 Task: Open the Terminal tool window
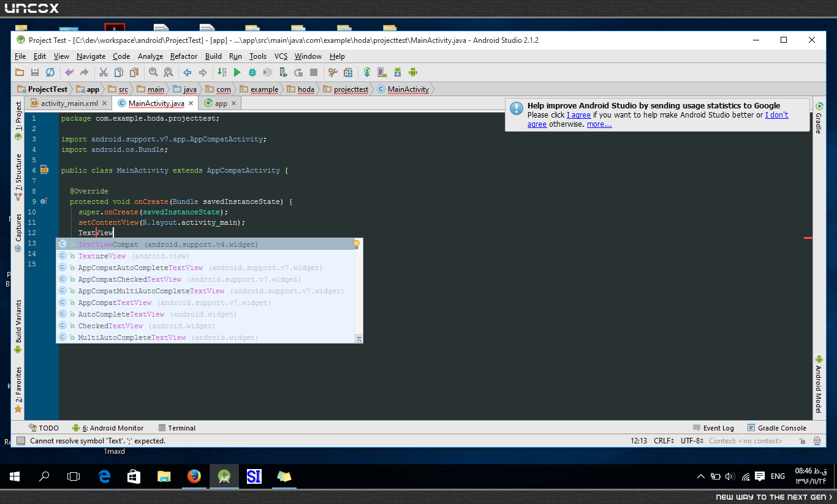[x=177, y=428]
